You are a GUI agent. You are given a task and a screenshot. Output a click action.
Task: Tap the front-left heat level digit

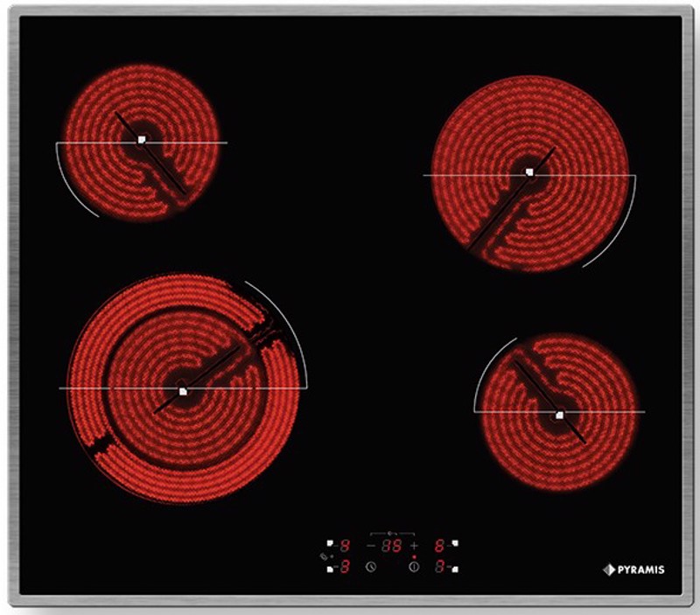(x=345, y=567)
